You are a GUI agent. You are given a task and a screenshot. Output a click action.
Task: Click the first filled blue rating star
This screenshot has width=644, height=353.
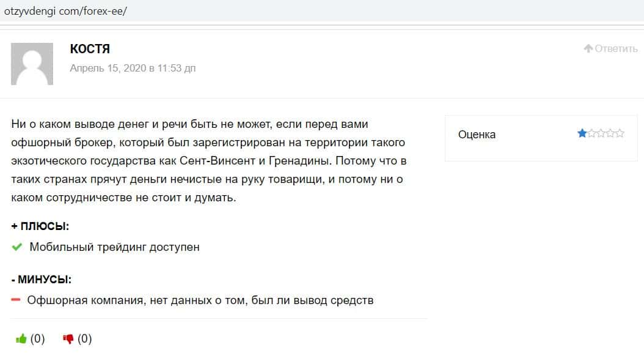point(582,133)
